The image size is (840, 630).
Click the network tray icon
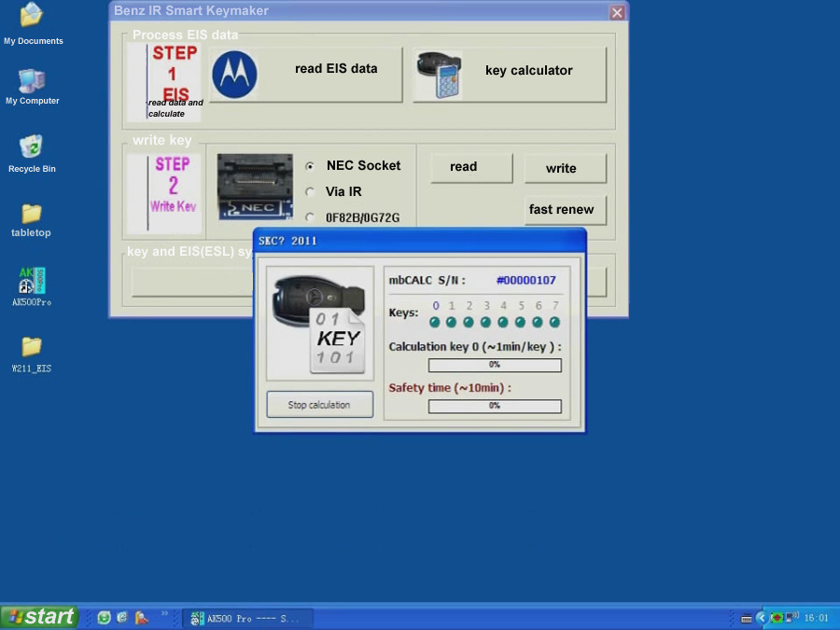tap(792, 617)
